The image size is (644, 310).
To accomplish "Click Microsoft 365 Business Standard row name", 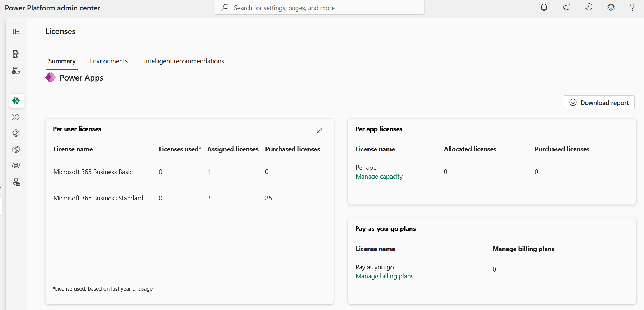I will pos(98,198).
